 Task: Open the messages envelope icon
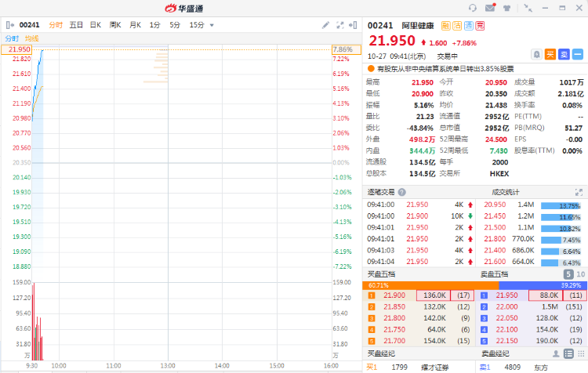click(490, 7)
